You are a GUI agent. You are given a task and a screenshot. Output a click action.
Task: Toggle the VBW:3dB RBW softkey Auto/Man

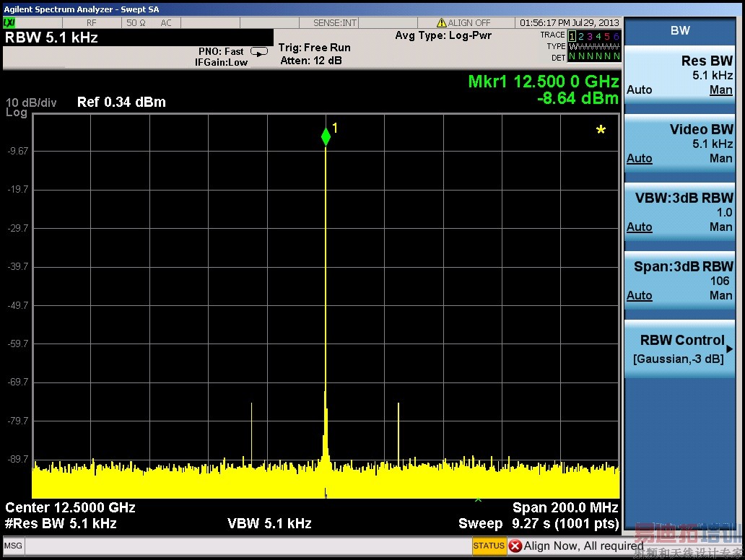point(679,213)
